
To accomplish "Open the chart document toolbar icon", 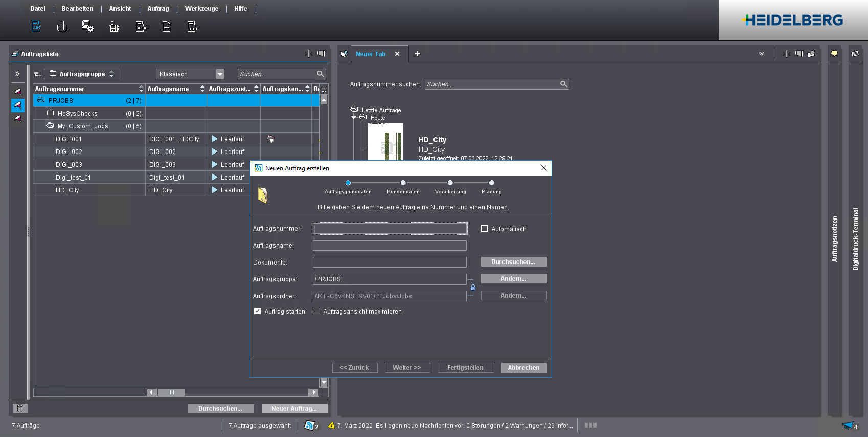I will point(167,27).
